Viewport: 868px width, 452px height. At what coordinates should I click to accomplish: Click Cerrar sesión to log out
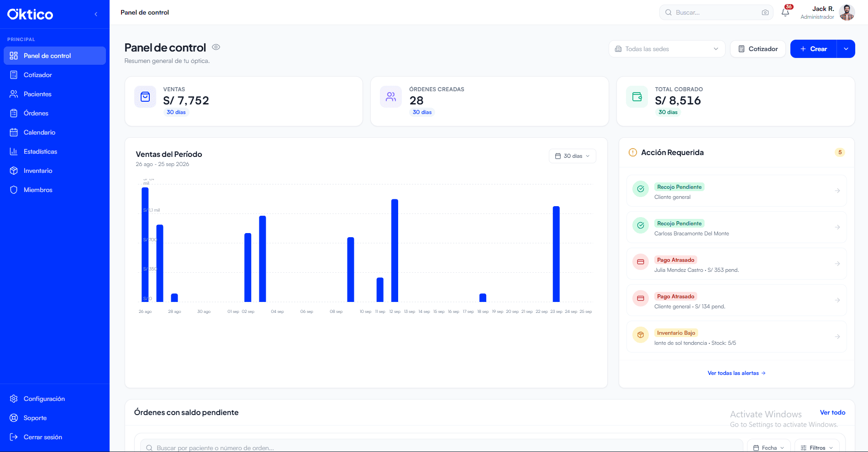click(x=55, y=437)
